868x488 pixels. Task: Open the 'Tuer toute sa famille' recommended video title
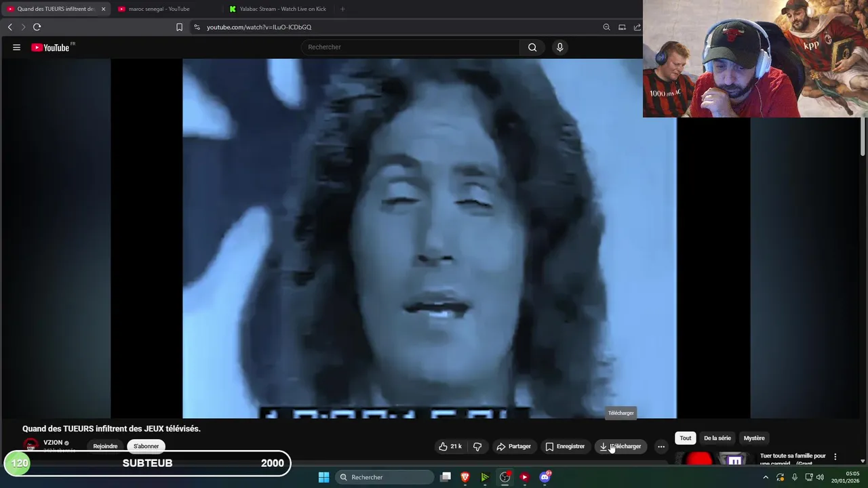[793, 459]
